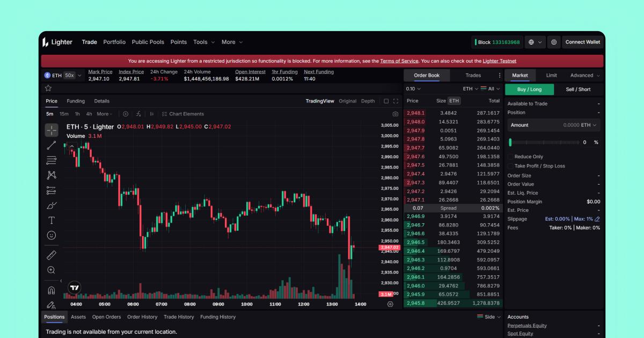This screenshot has height=338, width=644.
Task: Open the Funding chart tab
Action: pyautogui.click(x=76, y=101)
